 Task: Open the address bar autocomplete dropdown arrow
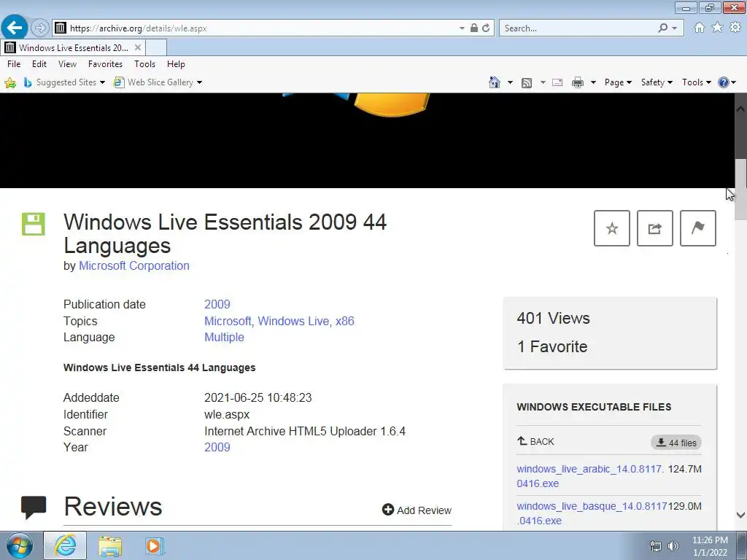[x=462, y=28]
